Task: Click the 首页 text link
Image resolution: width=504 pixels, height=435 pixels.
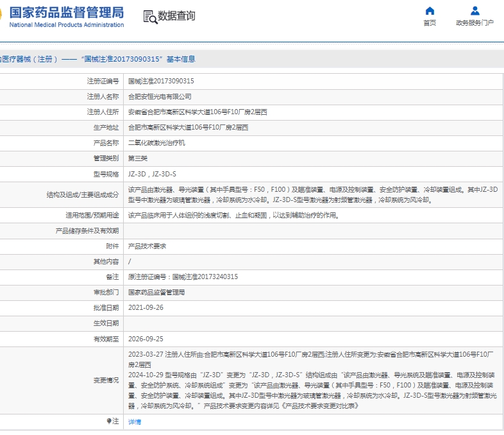Action: tap(430, 23)
